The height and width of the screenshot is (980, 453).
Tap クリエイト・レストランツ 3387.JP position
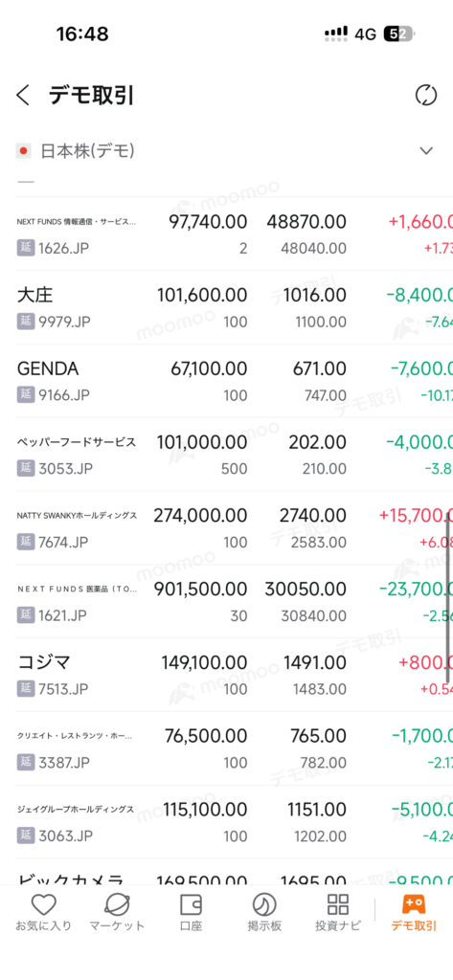tap(234, 748)
